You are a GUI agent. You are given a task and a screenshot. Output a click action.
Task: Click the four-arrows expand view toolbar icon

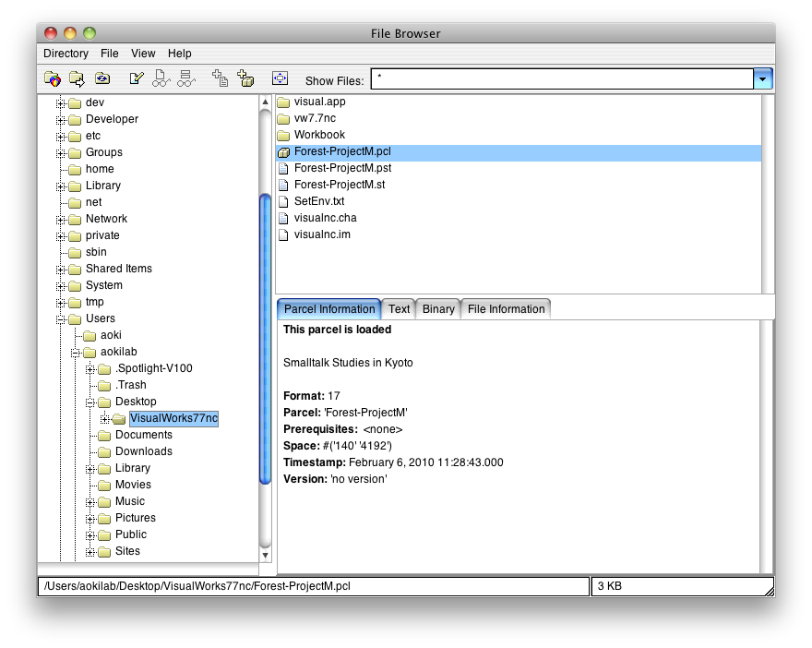tap(280, 78)
